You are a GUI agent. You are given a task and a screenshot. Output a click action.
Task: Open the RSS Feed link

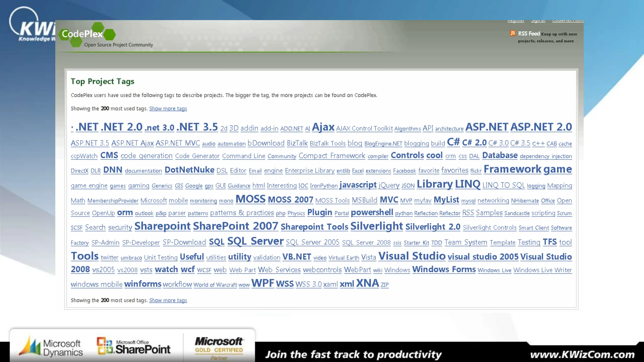point(529,34)
